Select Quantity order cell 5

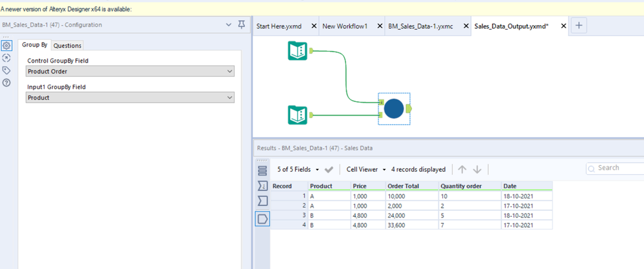pyautogui.click(x=470, y=215)
